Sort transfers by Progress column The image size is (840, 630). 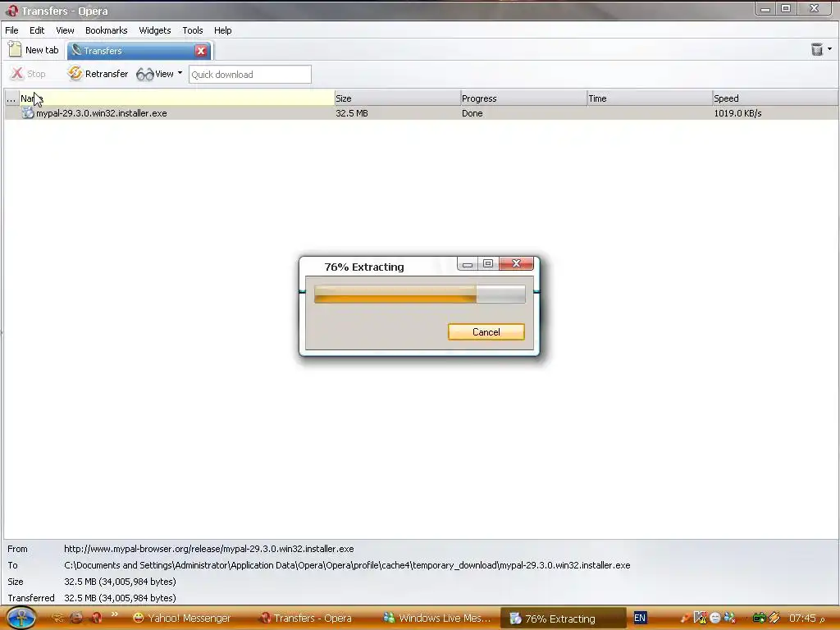click(x=523, y=98)
